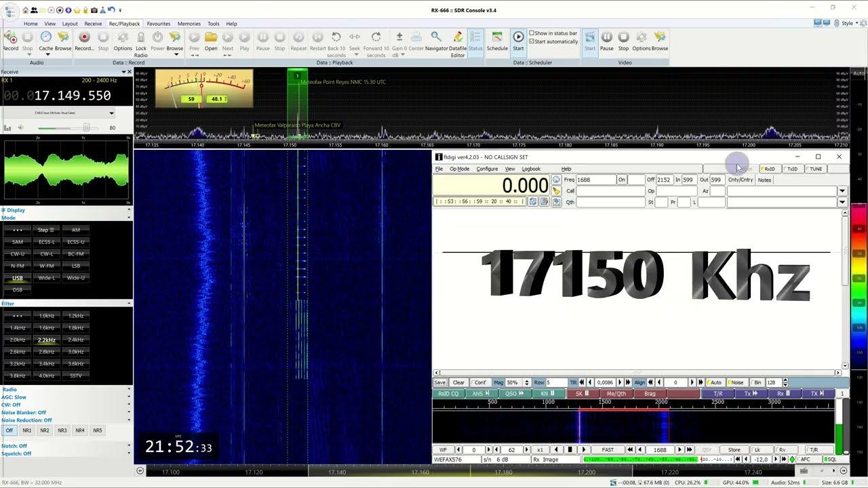Enable Show in status bar checkbox

click(532, 33)
